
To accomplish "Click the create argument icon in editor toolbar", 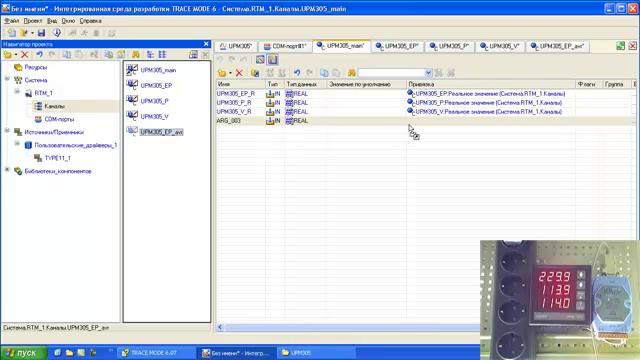I will pos(222,73).
